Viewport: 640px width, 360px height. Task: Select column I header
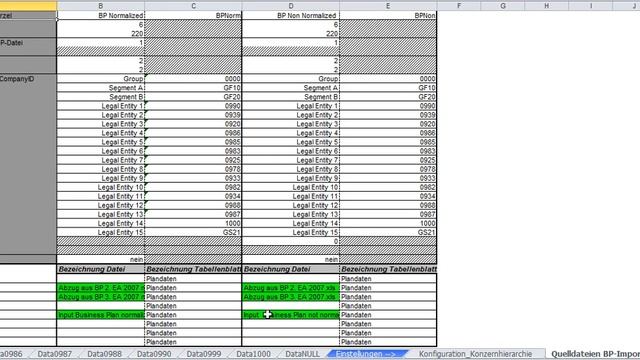(591, 6)
